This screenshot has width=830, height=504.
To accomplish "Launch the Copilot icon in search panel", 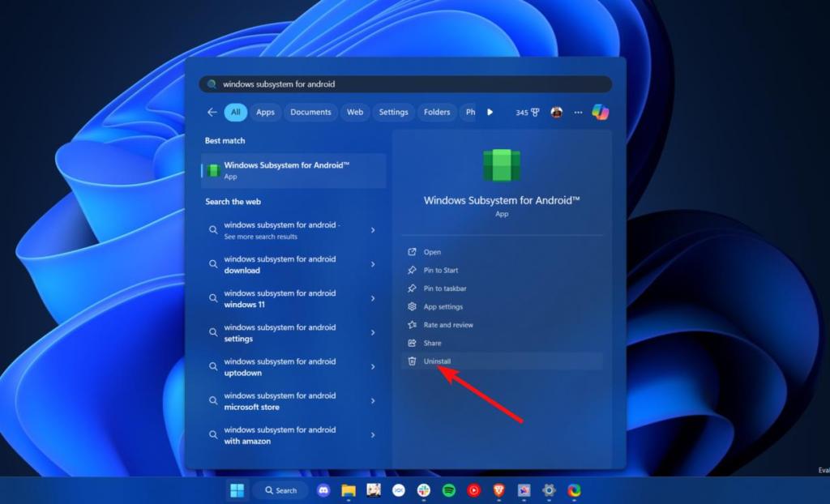I will (601, 112).
